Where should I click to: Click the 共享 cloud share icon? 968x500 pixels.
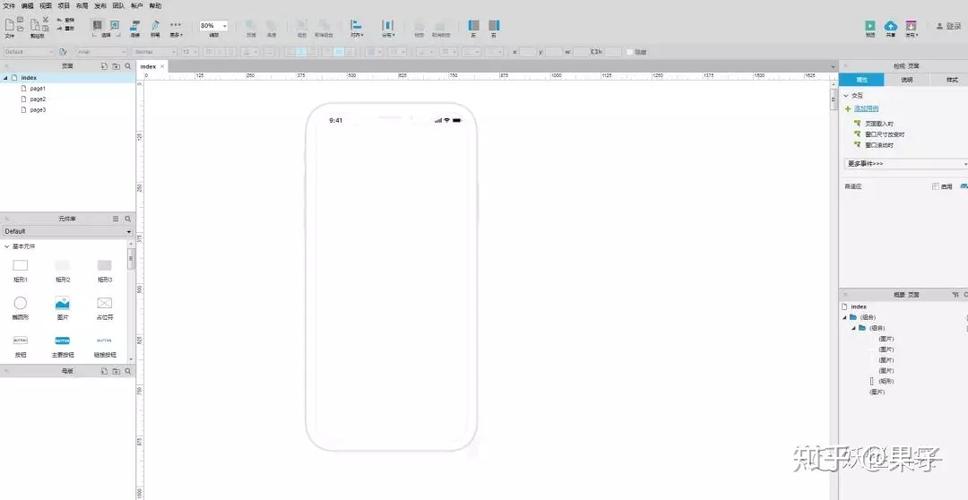(890, 28)
